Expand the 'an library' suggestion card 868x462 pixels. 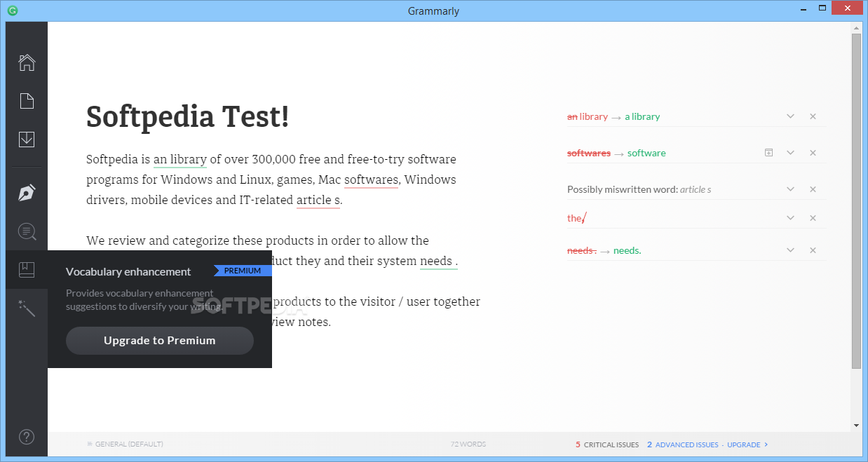click(790, 116)
